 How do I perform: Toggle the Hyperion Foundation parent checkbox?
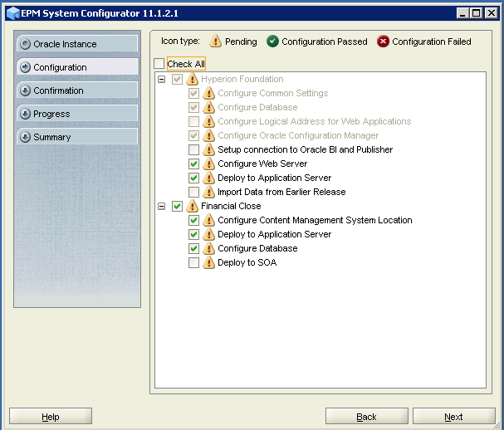click(177, 79)
